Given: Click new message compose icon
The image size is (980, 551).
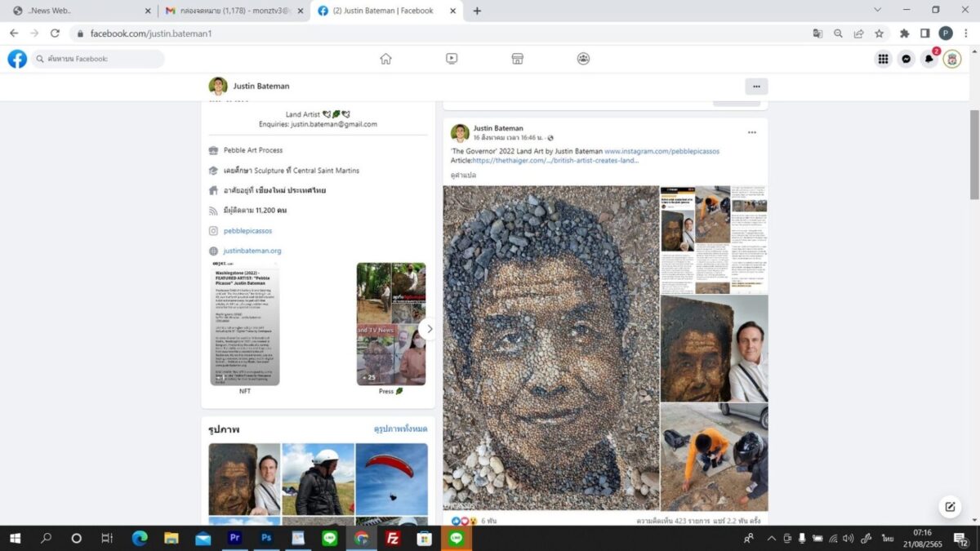Looking at the screenshot, I should tap(950, 506).
